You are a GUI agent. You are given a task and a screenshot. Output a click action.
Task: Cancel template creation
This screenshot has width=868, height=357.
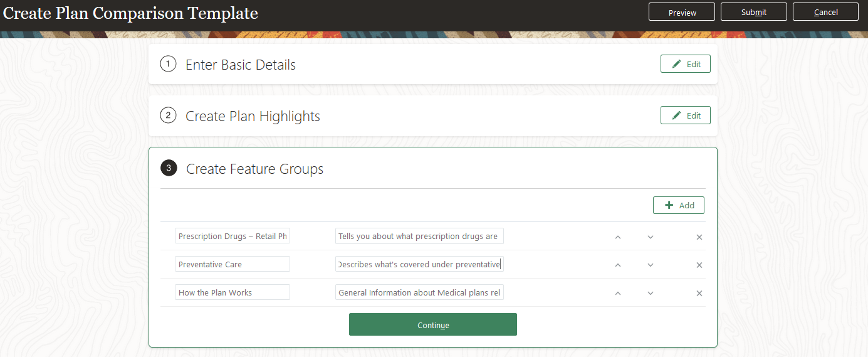[x=825, y=12]
